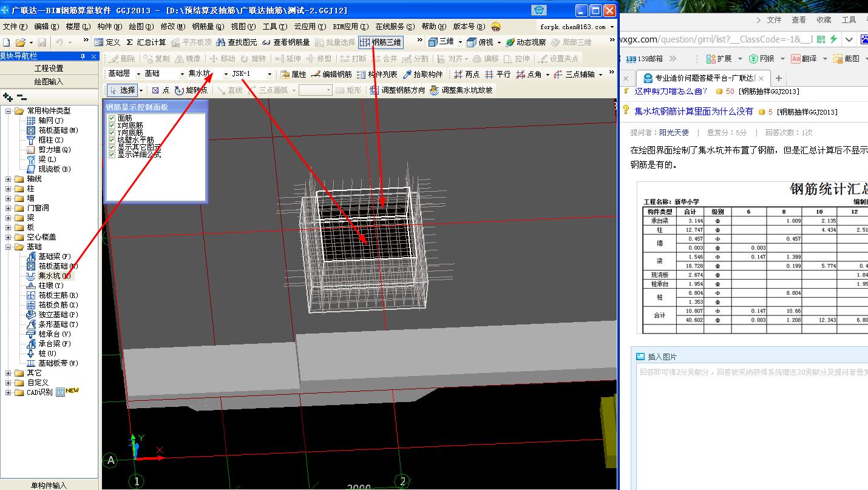Click 平行 parallel axis tool
This screenshot has width=868, height=490.
[498, 75]
